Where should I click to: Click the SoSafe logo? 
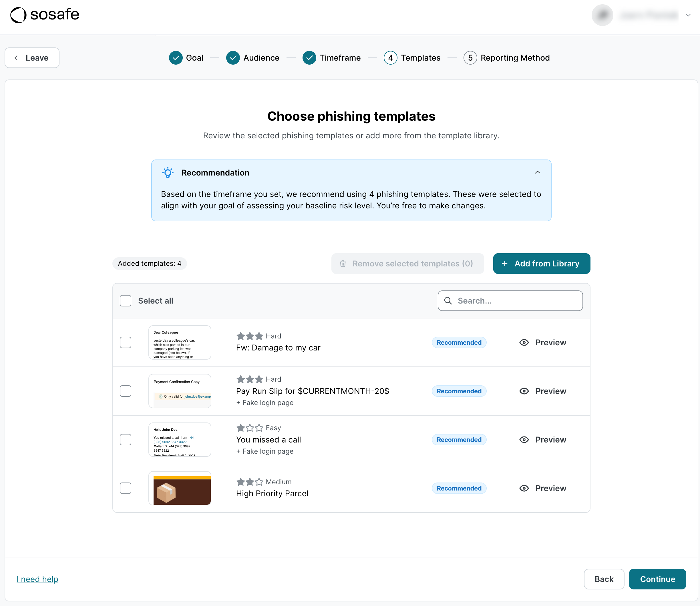tap(44, 15)
